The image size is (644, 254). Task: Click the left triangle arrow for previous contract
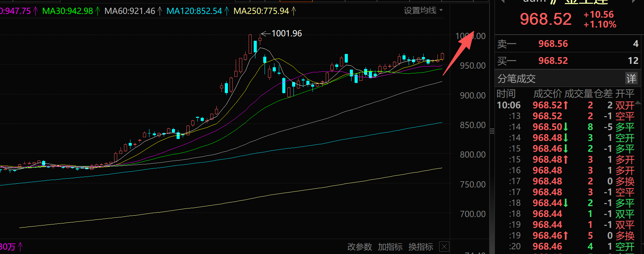[x=503, y=1]
